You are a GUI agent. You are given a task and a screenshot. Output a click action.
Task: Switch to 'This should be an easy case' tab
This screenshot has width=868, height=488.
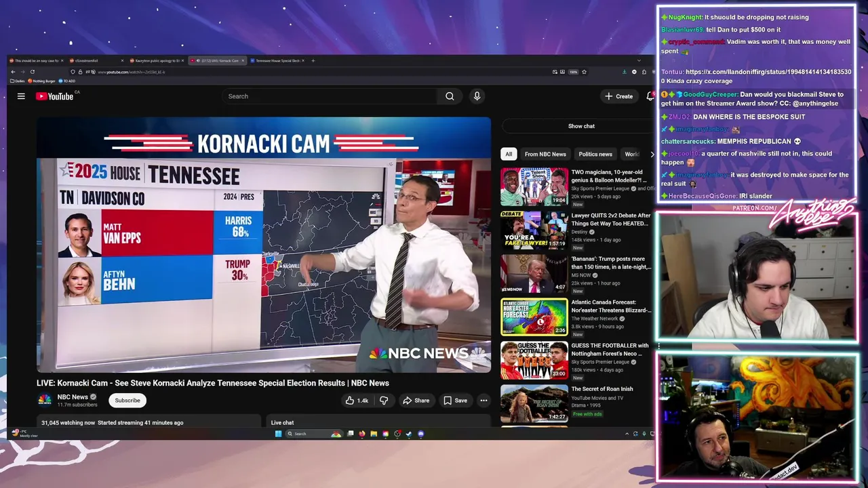[x=35, y=60]
